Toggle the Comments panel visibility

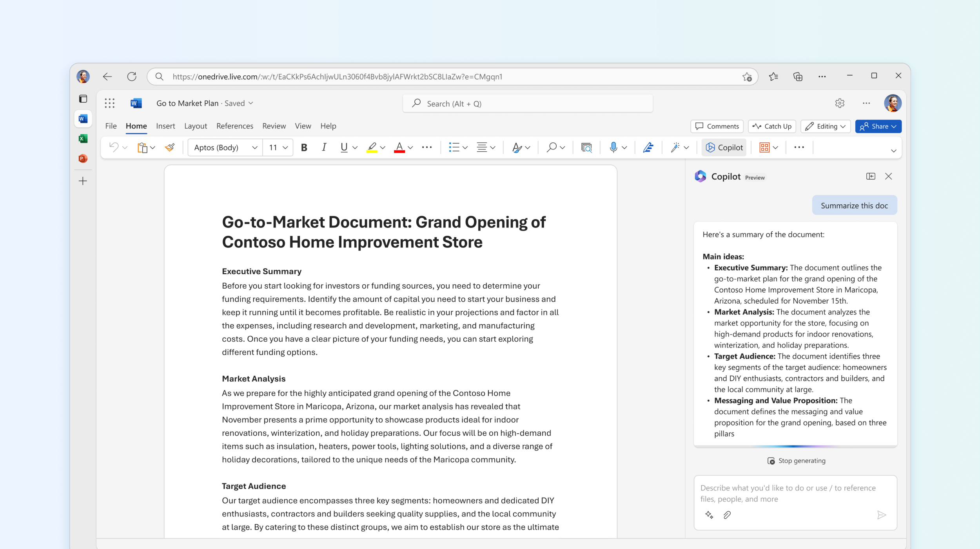point(717,126)
